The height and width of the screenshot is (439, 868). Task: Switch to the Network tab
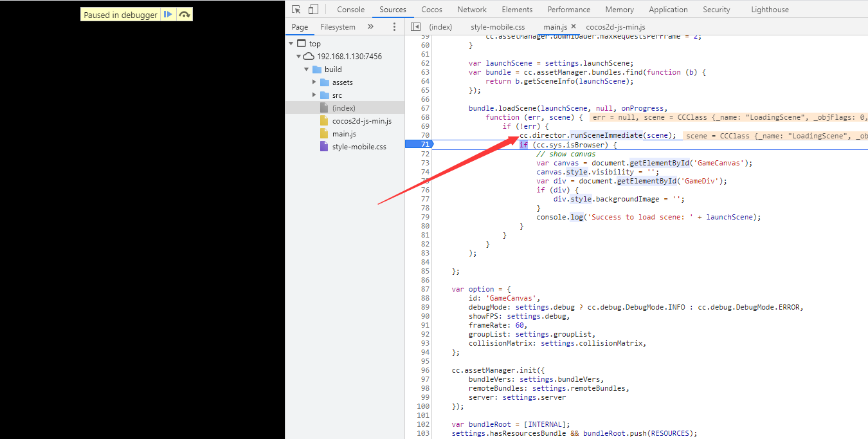coord(472,10)
